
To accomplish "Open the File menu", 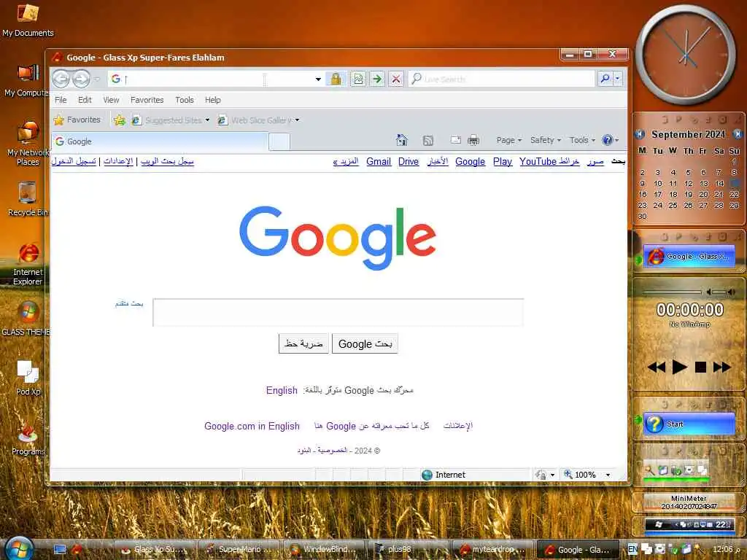I will point(61,100).
